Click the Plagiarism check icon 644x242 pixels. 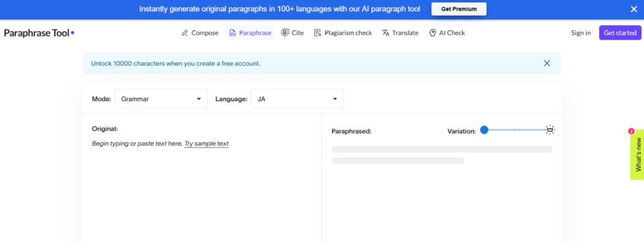point(318,33)
